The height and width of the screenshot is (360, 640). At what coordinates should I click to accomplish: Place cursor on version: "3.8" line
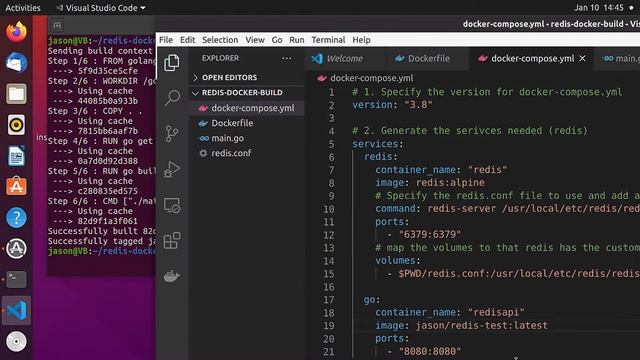click(392, 105)
